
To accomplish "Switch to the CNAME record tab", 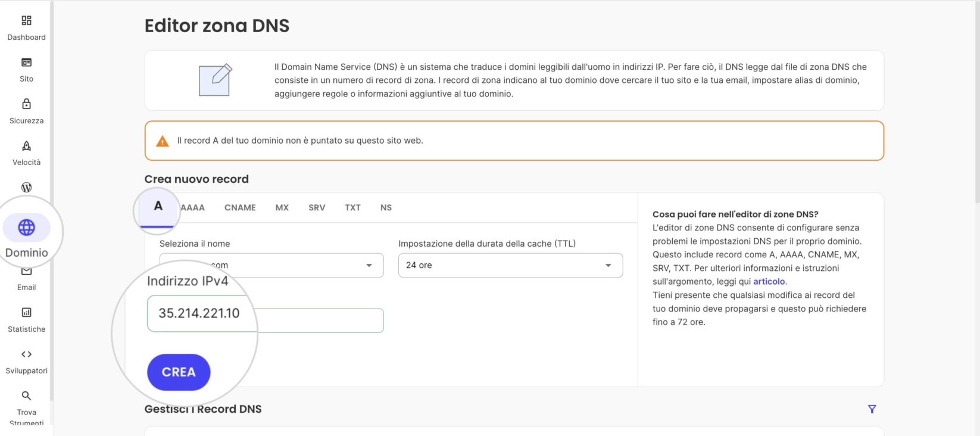I will [x=240, y=208].
